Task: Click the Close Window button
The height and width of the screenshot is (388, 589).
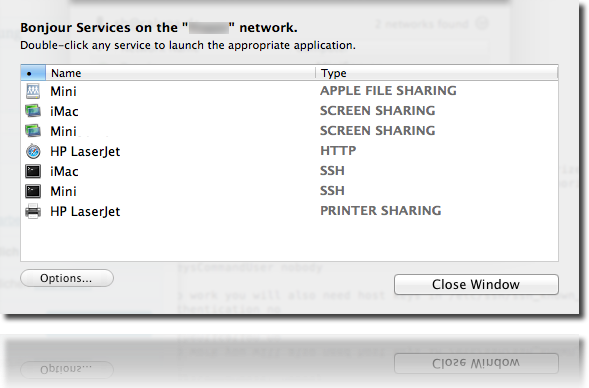Action: tap(476, 284)
